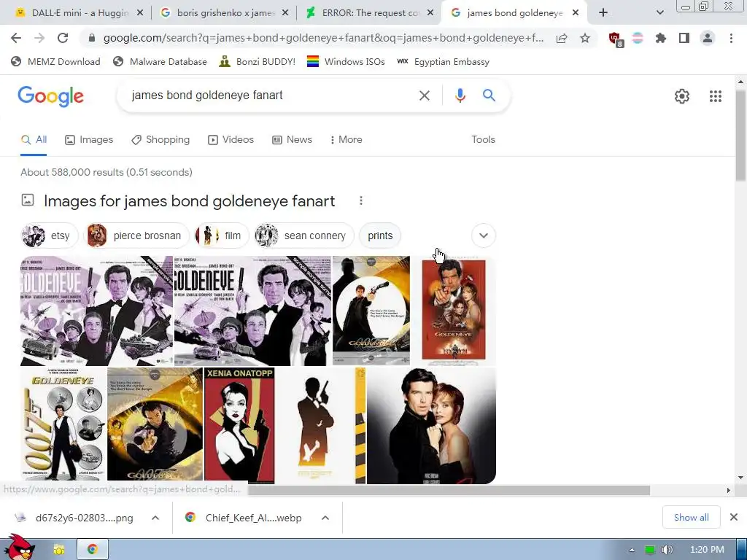The width and height of the screenshot is (747, 560).
Task: Close the downloads bar
Action: pyautogui.click(x=734, y=517)
